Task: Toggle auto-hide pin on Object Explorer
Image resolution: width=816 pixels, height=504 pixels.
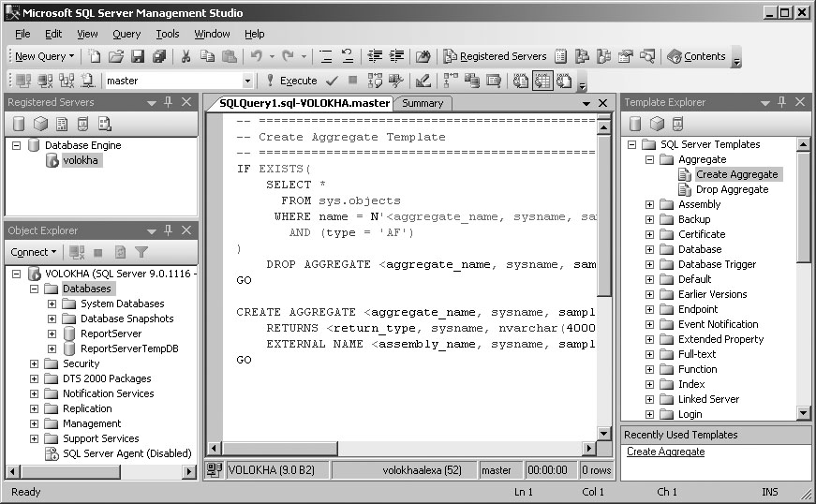Action: (x=169, y=230)
